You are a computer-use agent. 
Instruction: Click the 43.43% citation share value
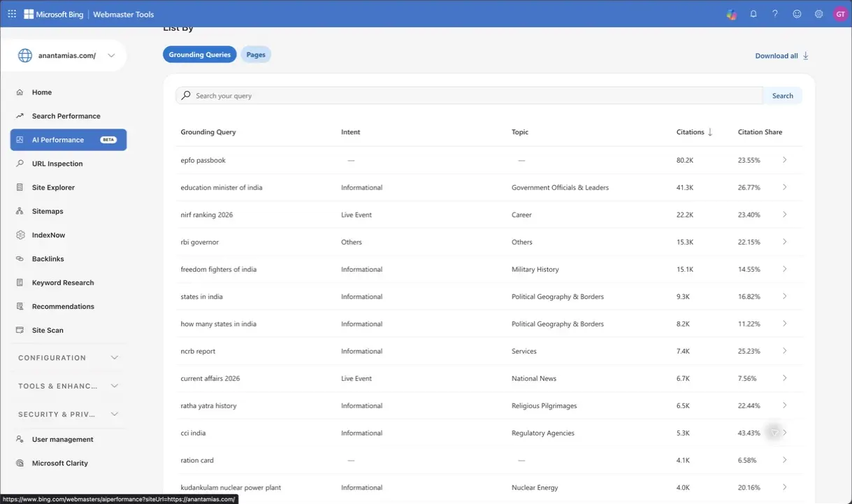point(749,433)
